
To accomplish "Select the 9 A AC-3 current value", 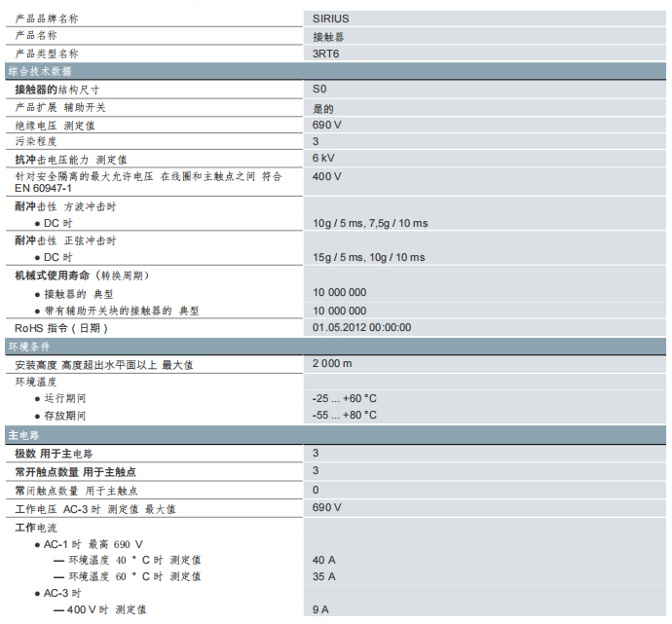I will tap(320, 609).
